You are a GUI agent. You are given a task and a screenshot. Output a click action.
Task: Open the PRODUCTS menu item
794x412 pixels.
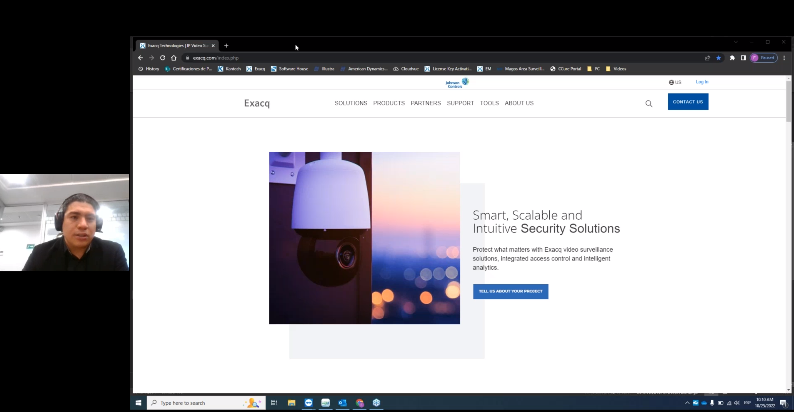coord(389,103)
